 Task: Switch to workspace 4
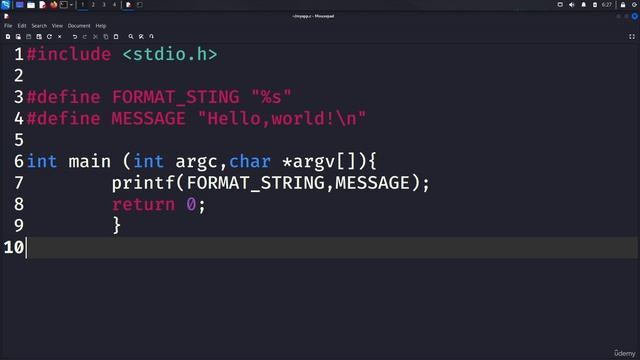[114, 5]
